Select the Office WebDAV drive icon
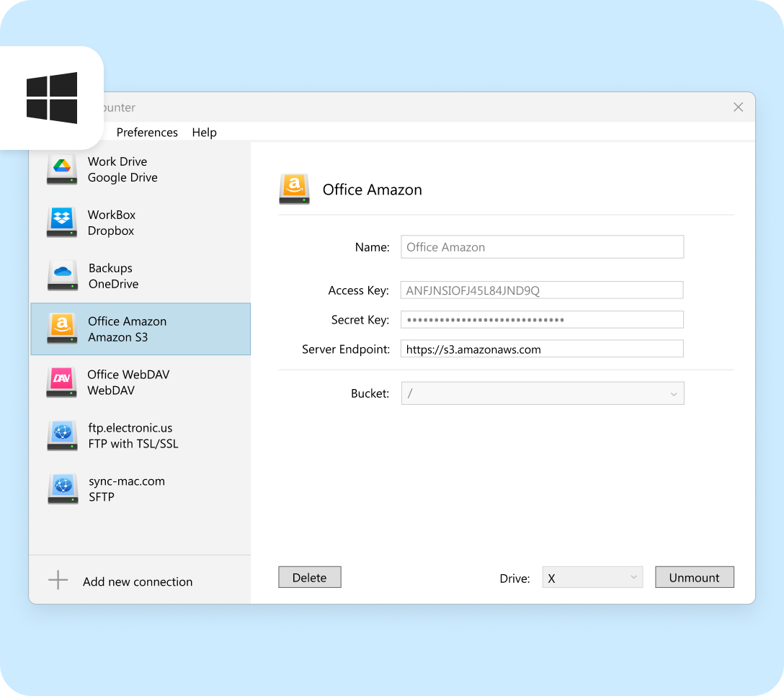The height and width of the screenshot is (696, 784). (x=62, y=383)
